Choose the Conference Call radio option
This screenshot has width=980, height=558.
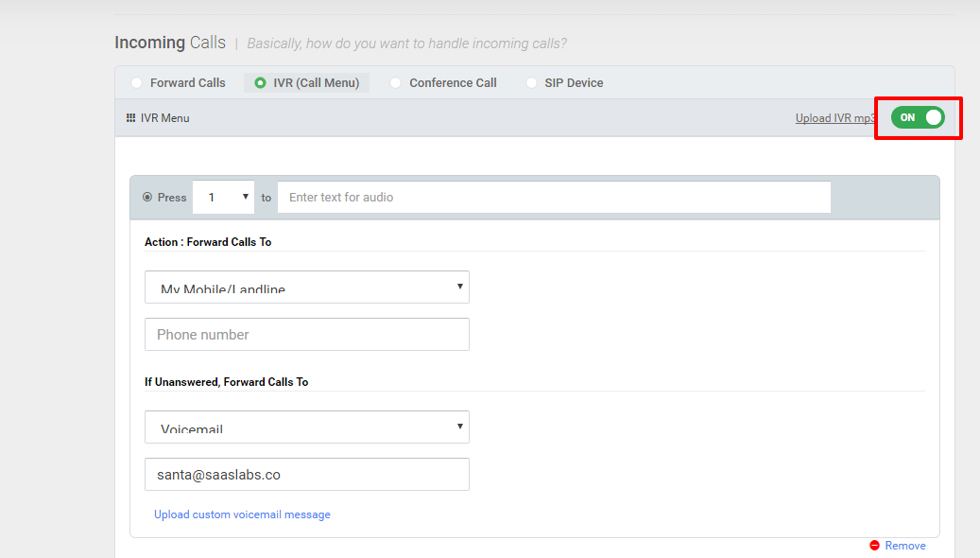(396, 83)
